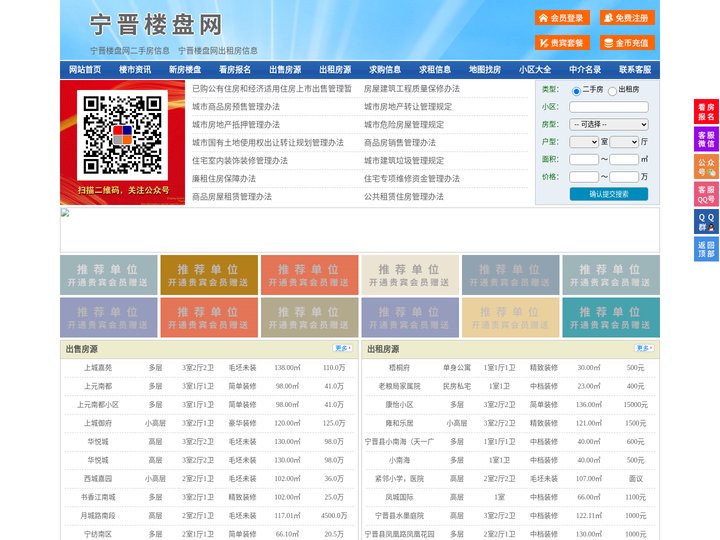Open 上元南都小区 sale listing
This screenshot has height=540, width=720.
coord(98,405)
